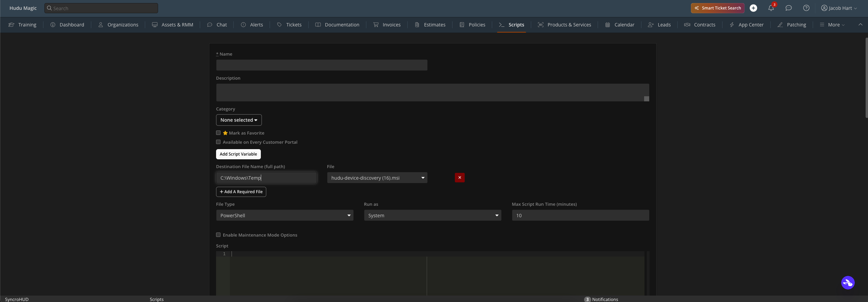Go to the Scripts tab

coord(512,25)
